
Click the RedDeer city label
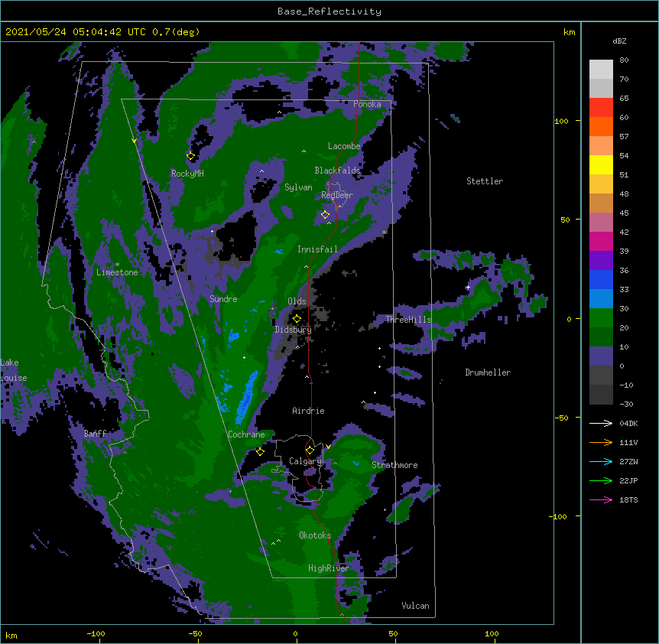pyautogui.click(x=337, y=195)
